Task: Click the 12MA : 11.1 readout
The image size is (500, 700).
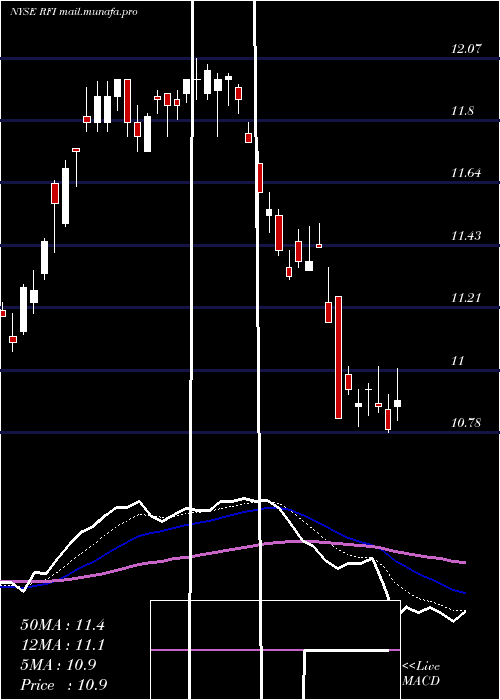Action: click(x=62, y=645)
